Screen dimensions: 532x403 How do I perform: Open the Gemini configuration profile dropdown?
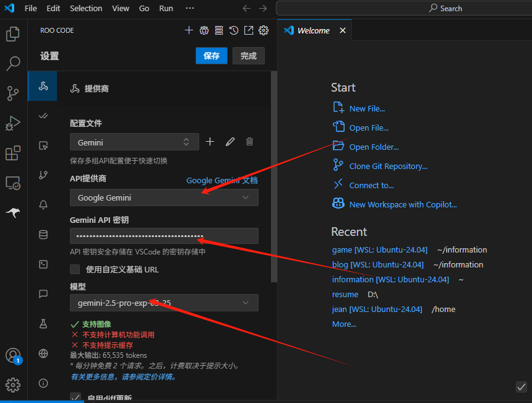point(134,142)
